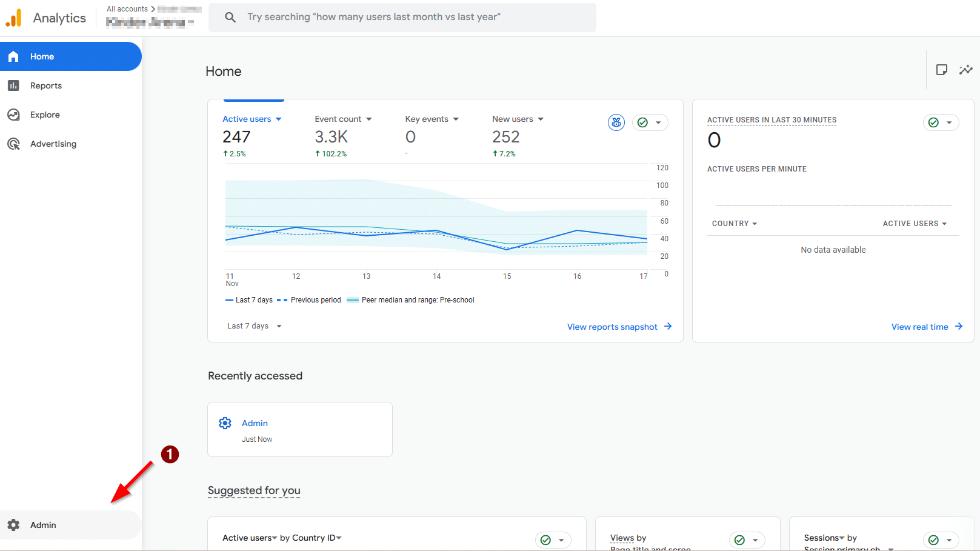
Task: Click the New users value 252
Action: [506, 137]
